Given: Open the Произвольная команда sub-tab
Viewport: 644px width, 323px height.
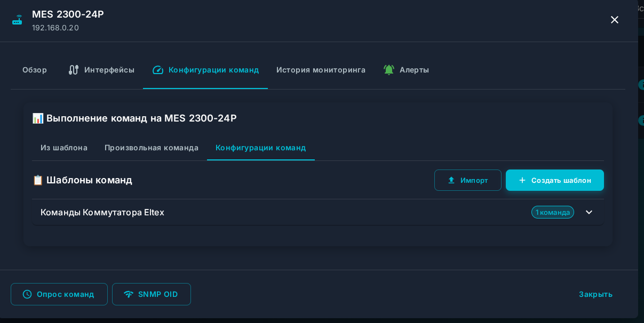Looking at the screenshot, I should click(152, 148).
